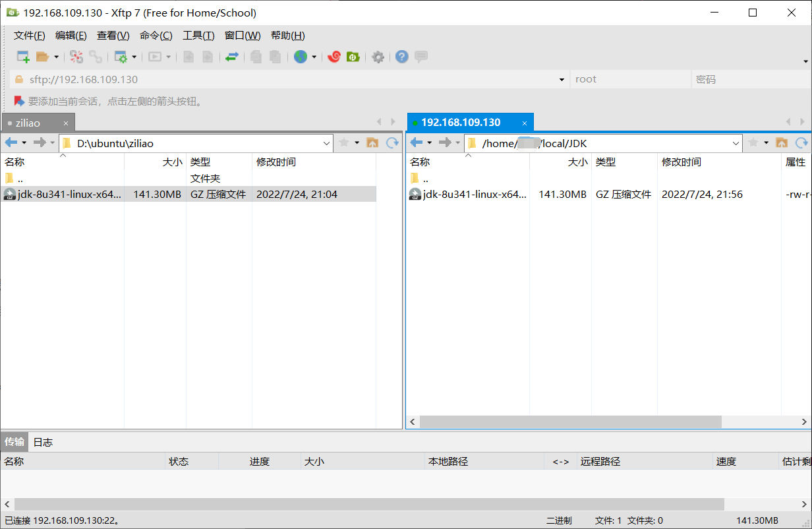This screenshot has height=529, width=812.
Task: Close the ziliao tab
Action: pyautogui.click(x=66, y=123)
